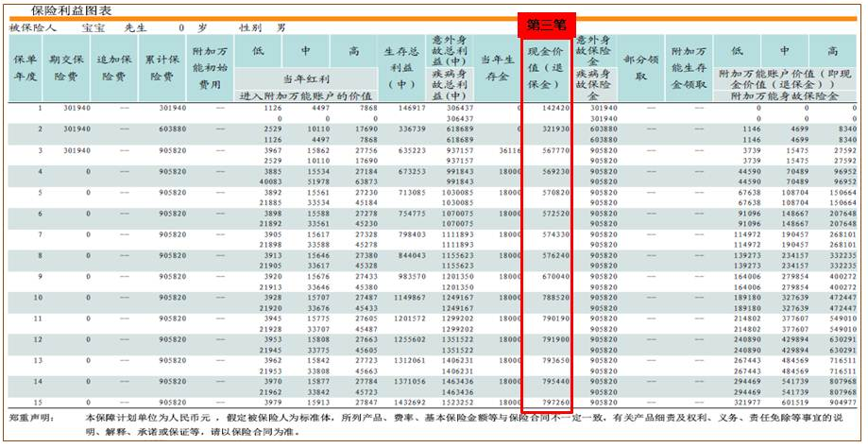The height and width of the screenshot is (448, 868).
Task: Select low dividend 3967 in year 3
Action: [x=272, y=150]
